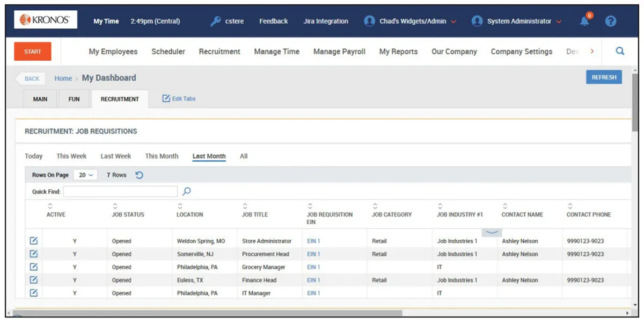The image size is (644, 323).
Task: Click the horizontal scrollbar right arrow
Action: 627,312
